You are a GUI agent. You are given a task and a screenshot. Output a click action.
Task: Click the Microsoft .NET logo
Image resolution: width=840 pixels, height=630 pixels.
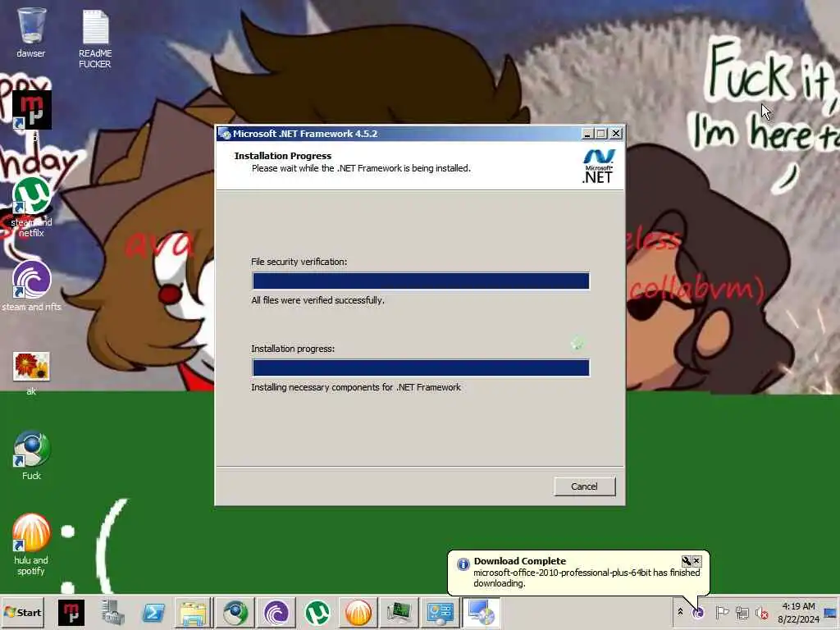(598, 167)
